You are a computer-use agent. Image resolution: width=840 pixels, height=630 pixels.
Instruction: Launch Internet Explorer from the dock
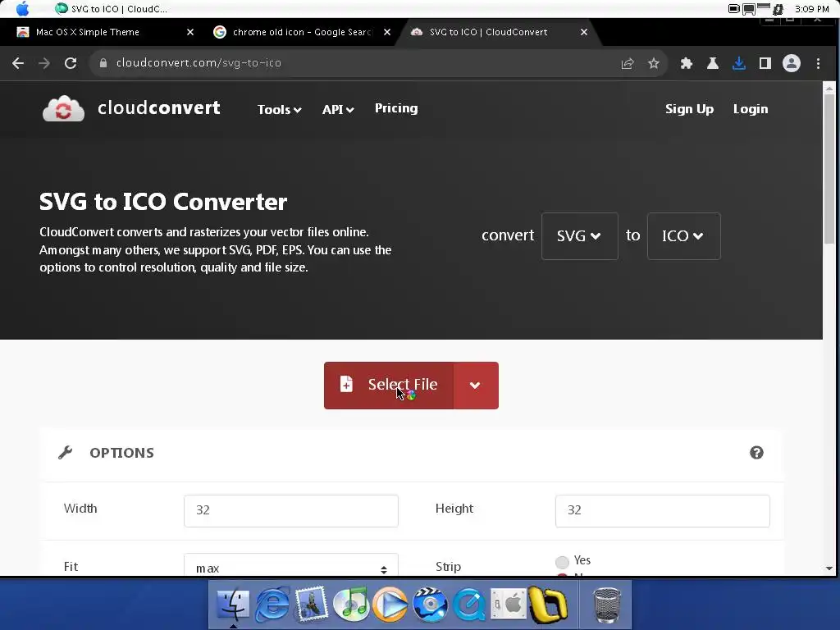272,605
